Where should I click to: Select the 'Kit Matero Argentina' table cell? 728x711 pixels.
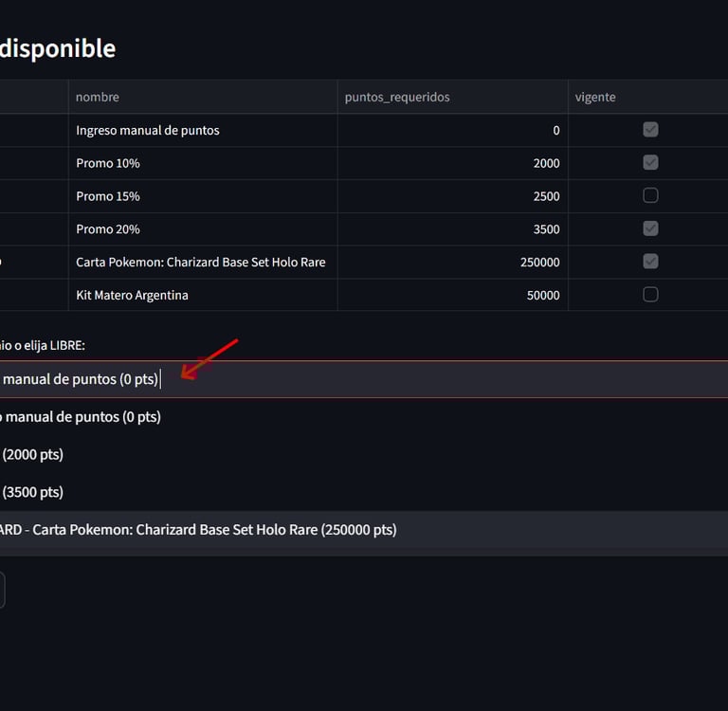[132, 295]
